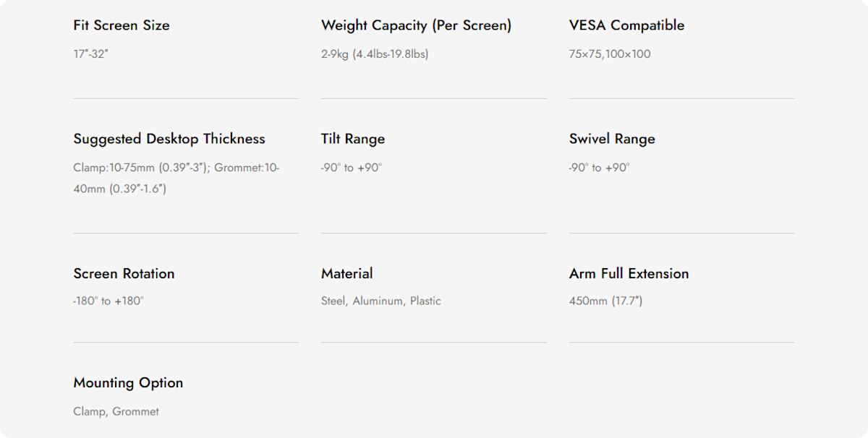
Task: Click the Suggested Desktop Thickness heading
Action: (169, 139)
